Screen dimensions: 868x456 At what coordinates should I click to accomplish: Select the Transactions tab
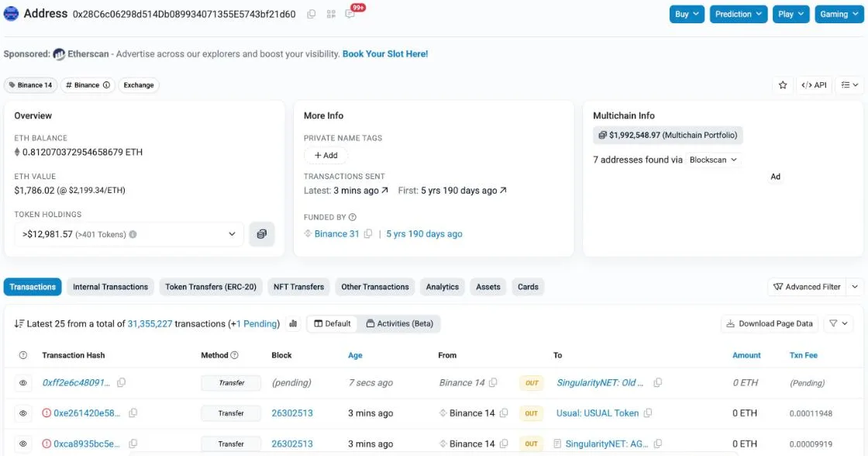[x=33, y=286]
